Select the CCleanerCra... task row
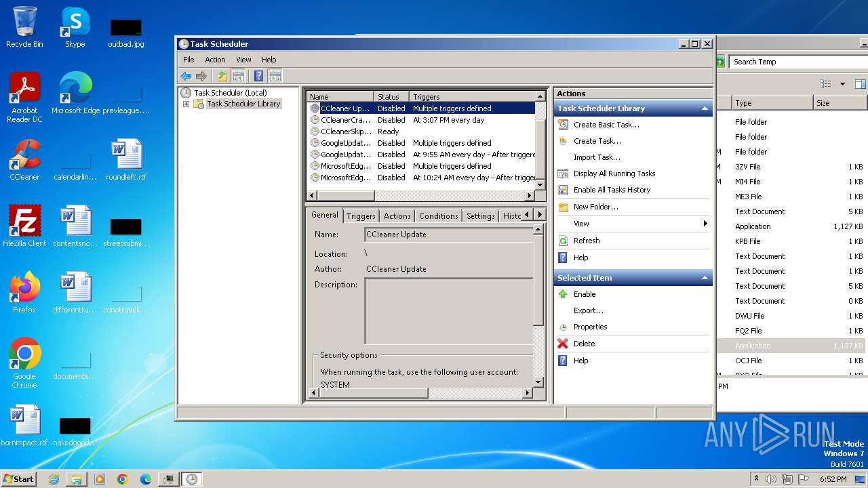Viewport: 868px width, 488px height. point(421,120)
